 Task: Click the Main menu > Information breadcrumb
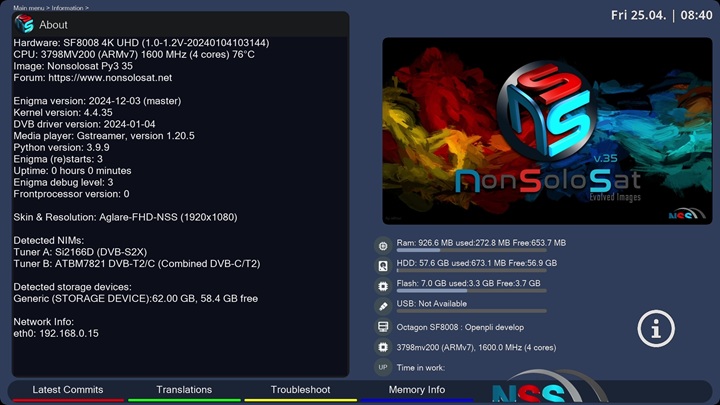(51, 8)
